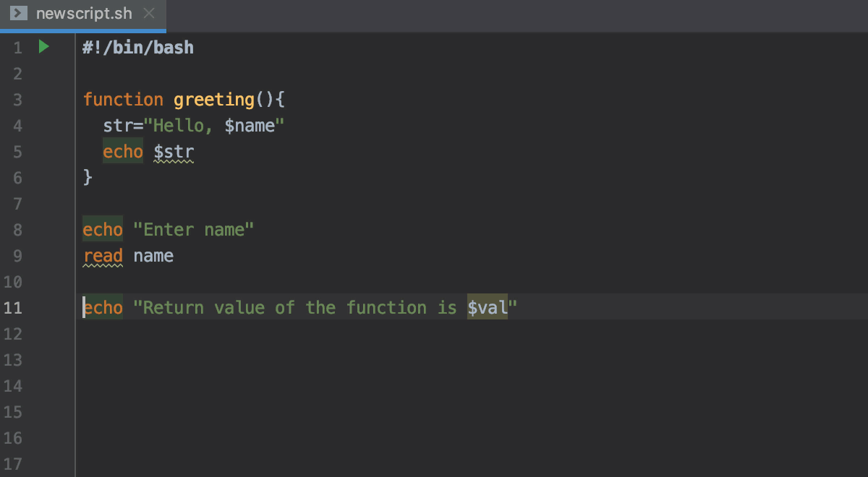
Task: Select the green run triangle next to line 1
Action: pyautogui.click(x=43, y=47)
